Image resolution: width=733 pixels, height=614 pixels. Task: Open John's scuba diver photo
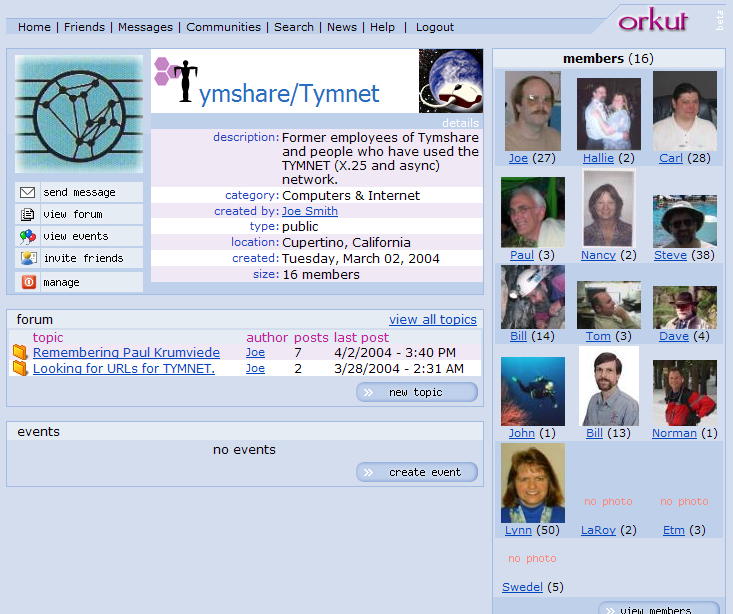pyautogui.click(x=532, y=391)
